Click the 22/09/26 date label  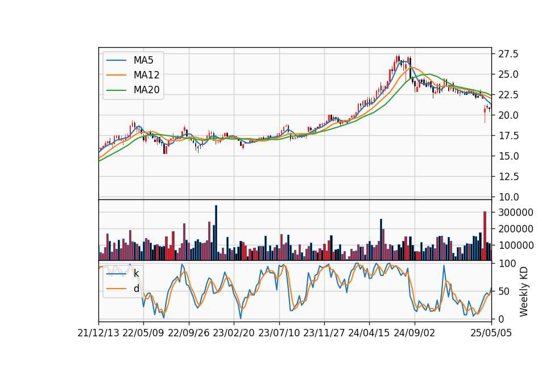pos(189,333)
